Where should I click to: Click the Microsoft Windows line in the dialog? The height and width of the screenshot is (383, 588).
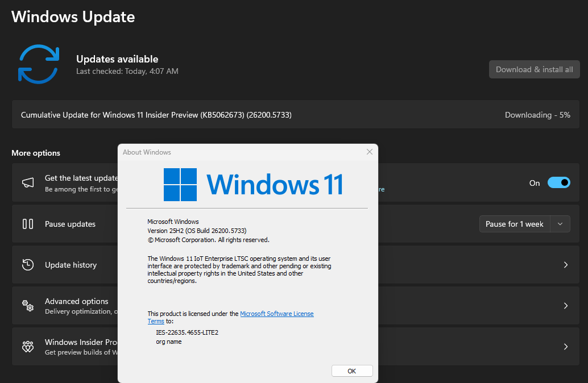173,222
